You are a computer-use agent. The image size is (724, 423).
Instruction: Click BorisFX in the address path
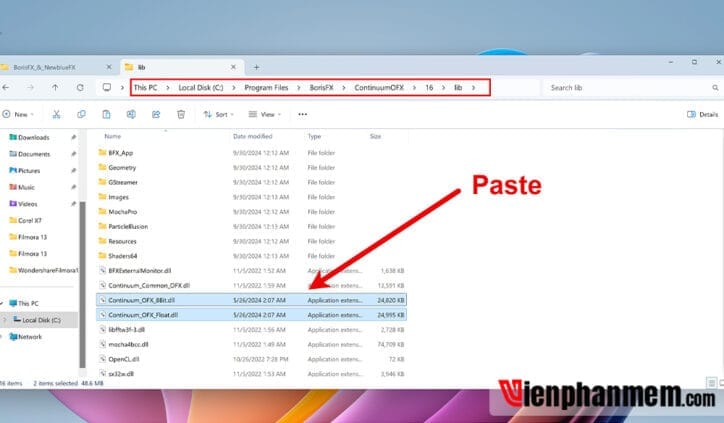pyautogui.click(x=321, y=87)
